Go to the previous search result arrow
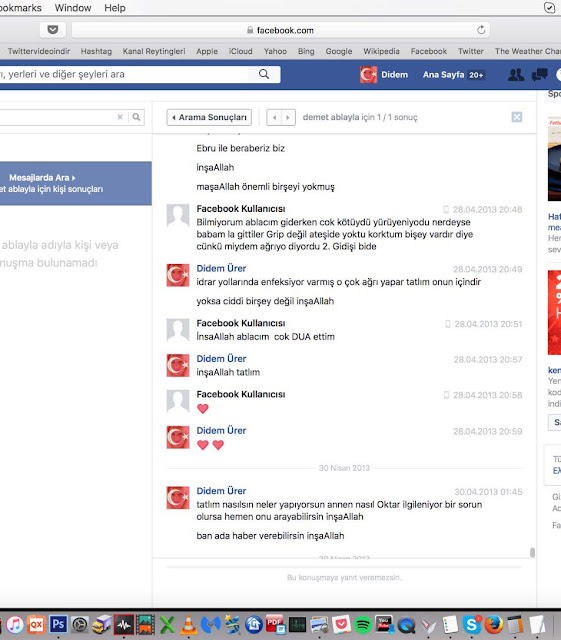 (274, 118)
